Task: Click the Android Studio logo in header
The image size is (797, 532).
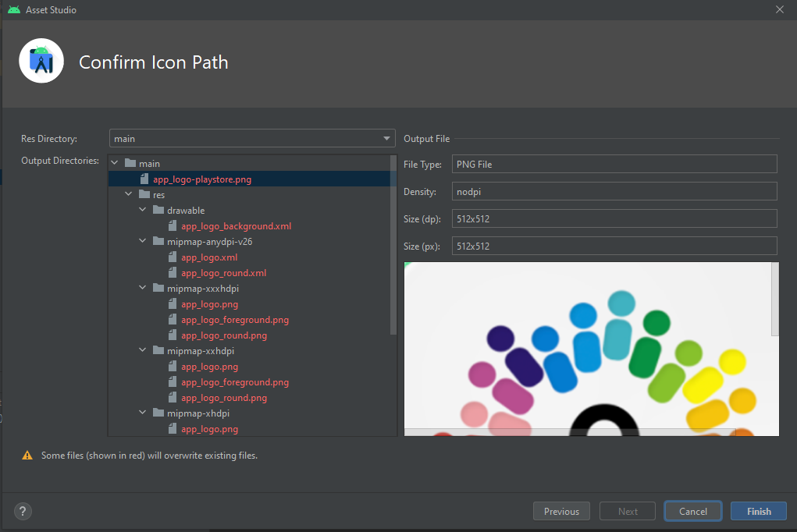Action: tap(41, 61)
